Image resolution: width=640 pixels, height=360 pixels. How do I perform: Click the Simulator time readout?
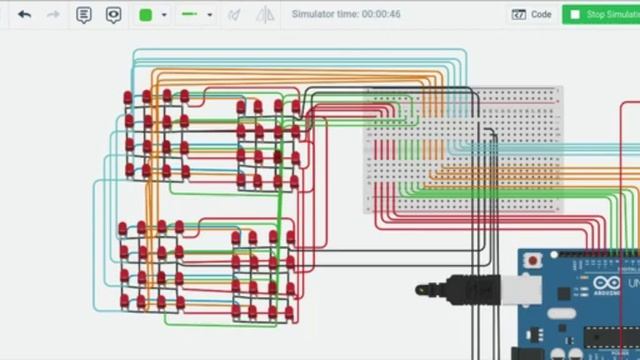346,14
